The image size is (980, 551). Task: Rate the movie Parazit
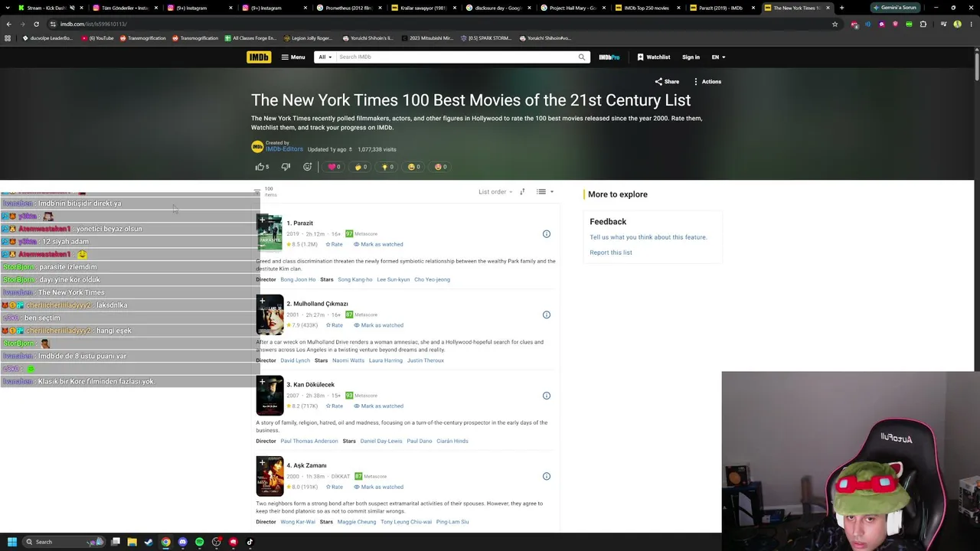tap(334, 244)
